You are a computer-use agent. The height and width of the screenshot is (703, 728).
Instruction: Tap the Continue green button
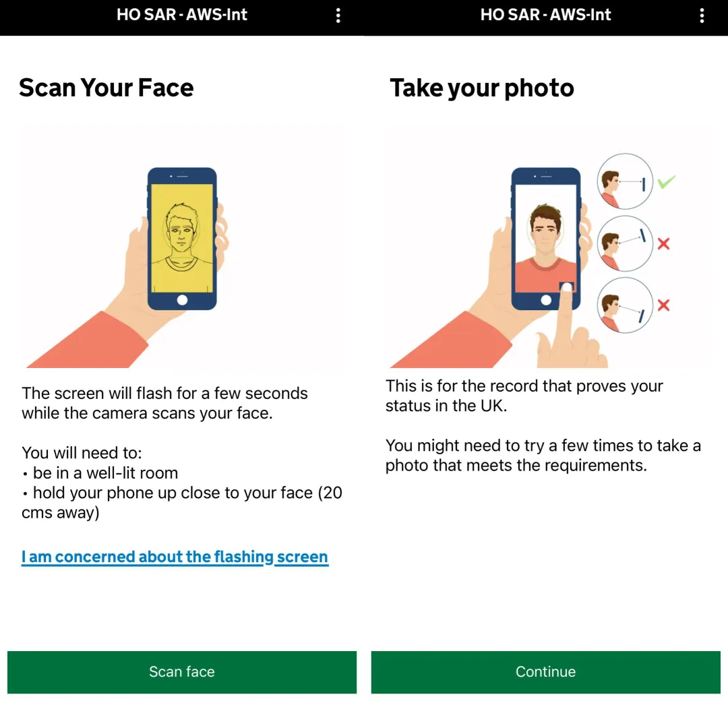pyautogui.click(x=545, y=672)
